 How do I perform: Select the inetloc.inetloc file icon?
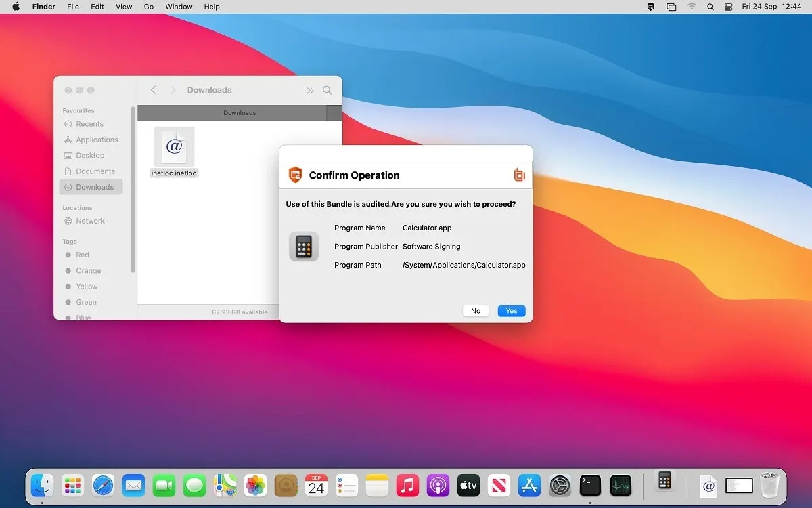pyautogui.click(x=174, y=146)
